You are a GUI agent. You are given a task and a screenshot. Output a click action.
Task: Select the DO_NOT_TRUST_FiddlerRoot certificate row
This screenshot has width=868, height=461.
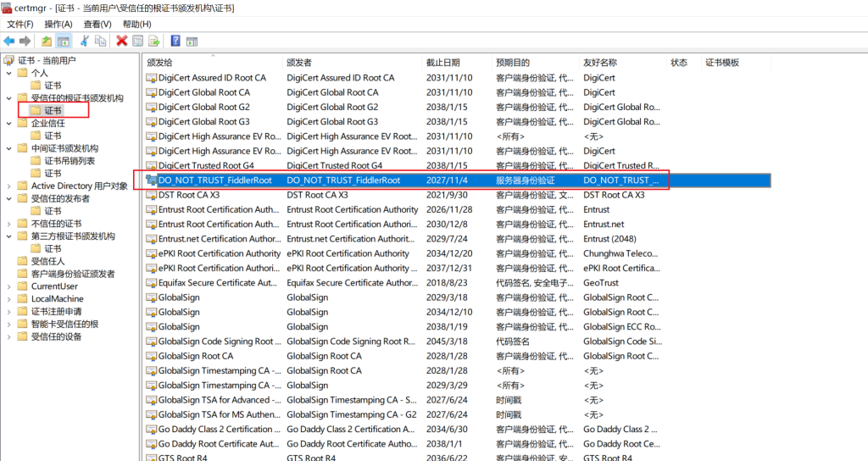coord(457,181)
